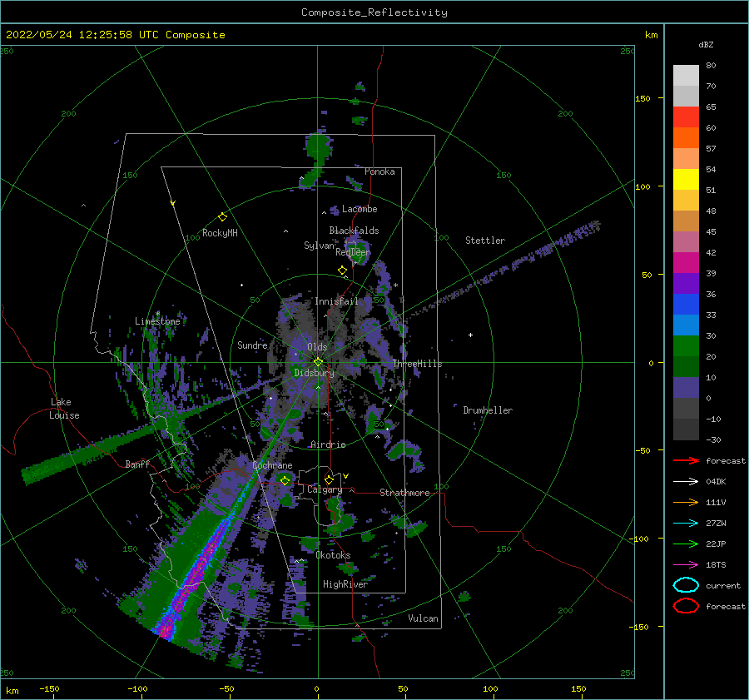Click the Drumheller city label
The height and width of the screenshot is (700, 749).
(488, 410)
